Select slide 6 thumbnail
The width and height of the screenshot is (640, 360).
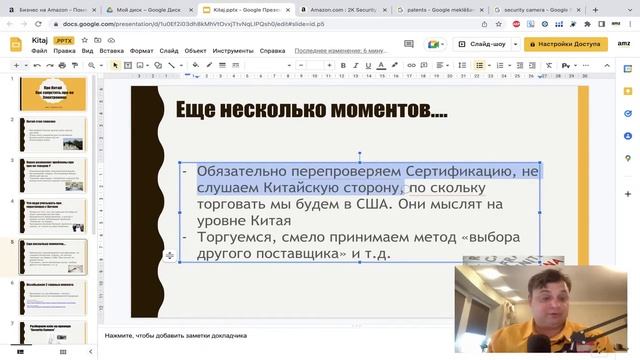(53, 298)
